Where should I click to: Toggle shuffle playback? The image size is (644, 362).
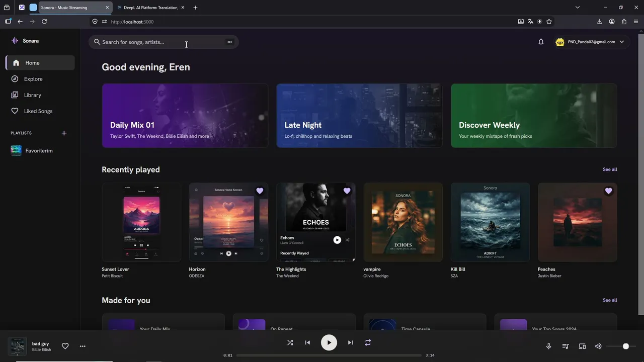click(x=290, y=342)
